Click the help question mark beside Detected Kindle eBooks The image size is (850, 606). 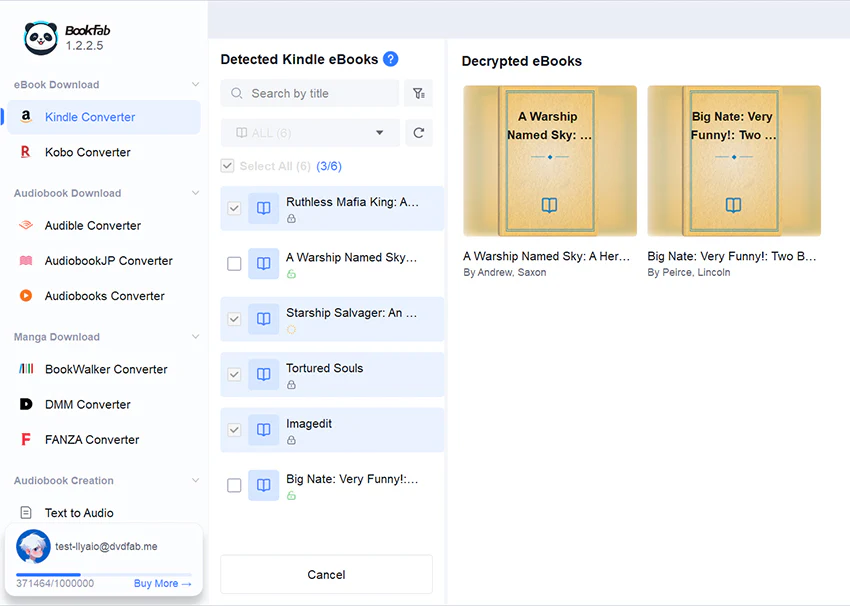point(390,59)
